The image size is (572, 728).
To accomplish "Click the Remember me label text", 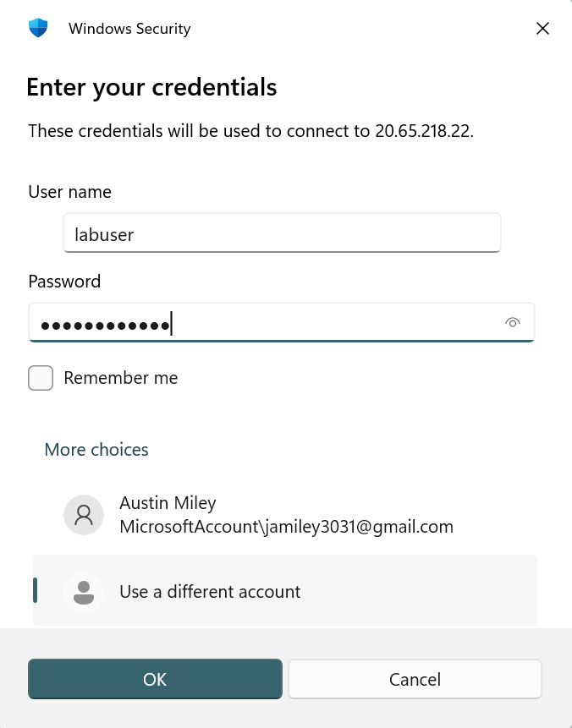I will point(121,378).
